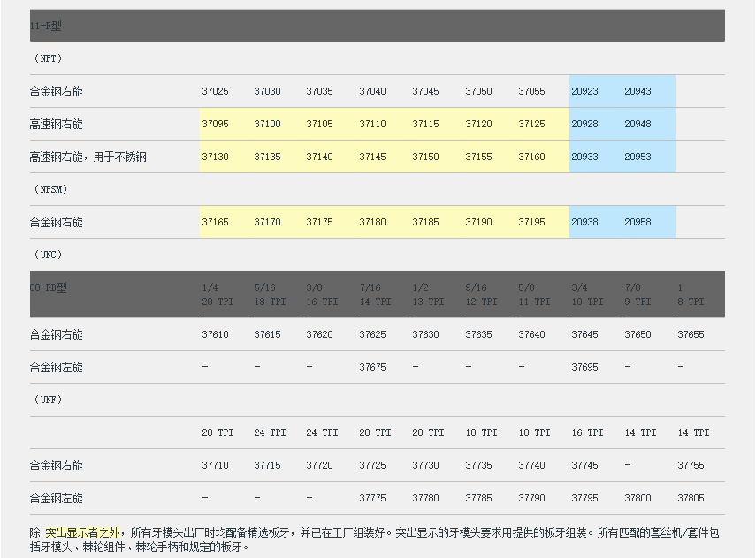This screenshot has width=756, height=558.
Task: Click blue-highlighted part number 20923
Action: [584, 91]
